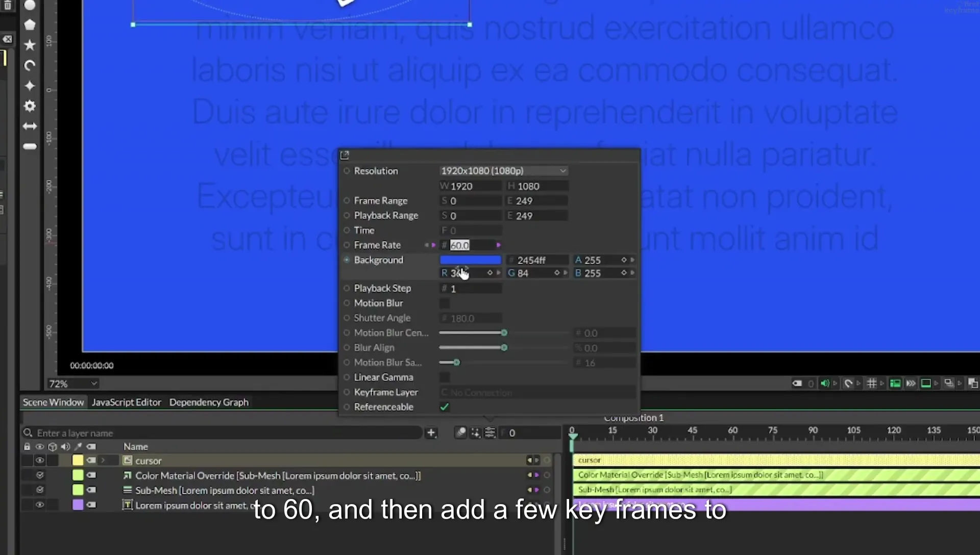
Task: Uncheck the Referenceable checkbox
Action: (x=445, y=407)
